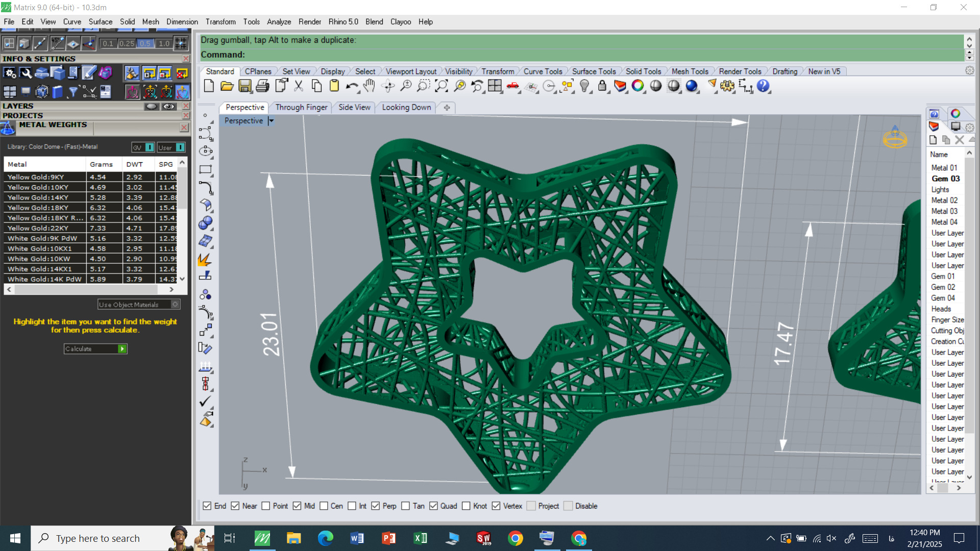Image resolution: width=980 pixels, height=551 pixels.
Task: Save the model with the floppy disk icon
Action: (x=245, y=86)
